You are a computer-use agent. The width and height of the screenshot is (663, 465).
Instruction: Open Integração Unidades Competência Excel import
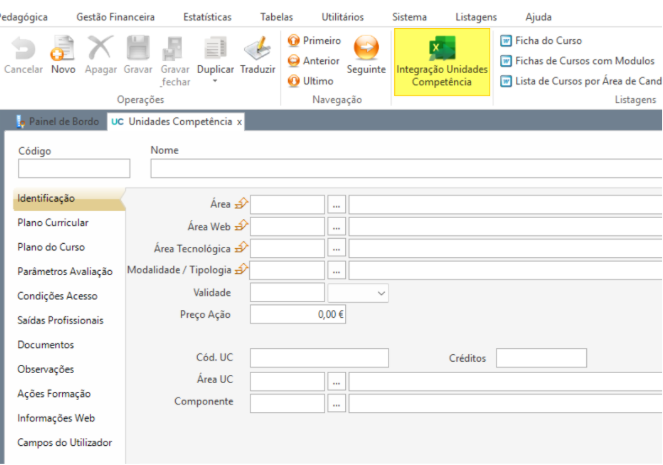(442, 62)
